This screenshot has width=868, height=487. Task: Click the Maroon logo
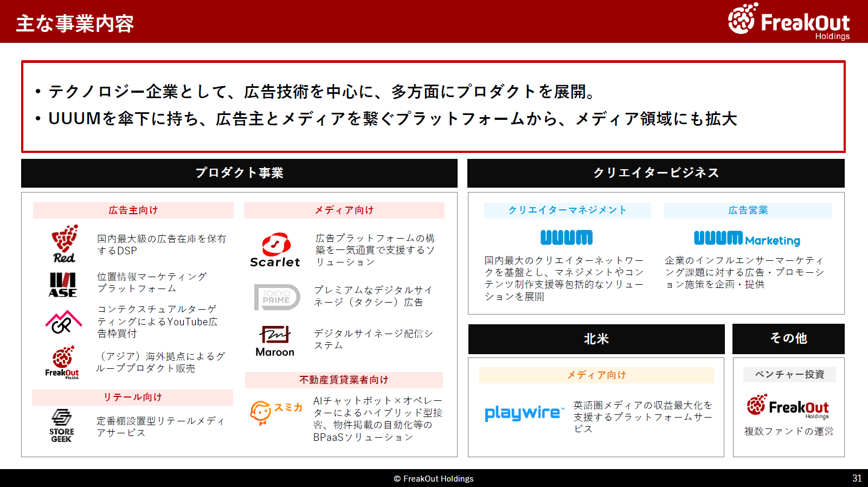(275, 341)
